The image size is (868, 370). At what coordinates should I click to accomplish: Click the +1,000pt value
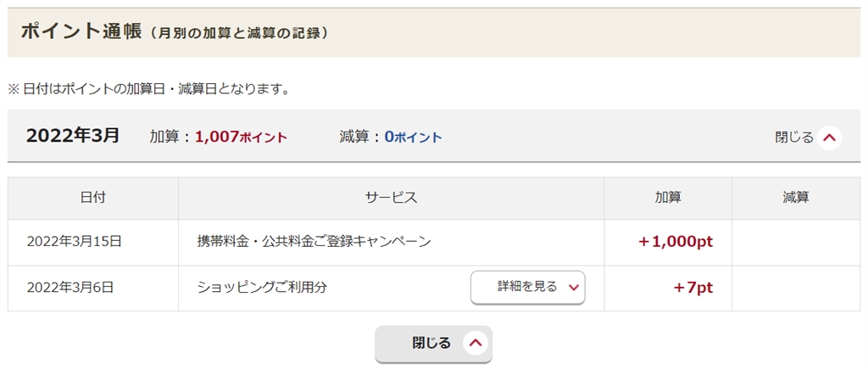(x=676, y=242)
